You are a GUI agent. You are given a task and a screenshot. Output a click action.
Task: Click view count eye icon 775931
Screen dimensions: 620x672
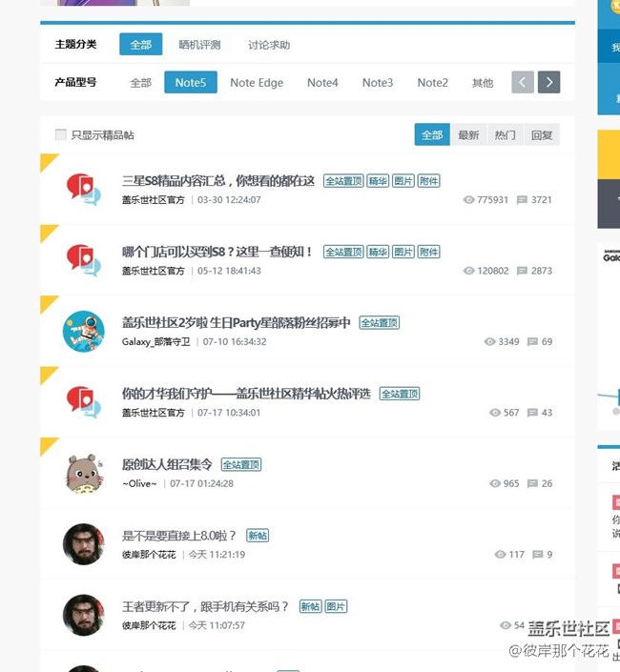[468, 200]
